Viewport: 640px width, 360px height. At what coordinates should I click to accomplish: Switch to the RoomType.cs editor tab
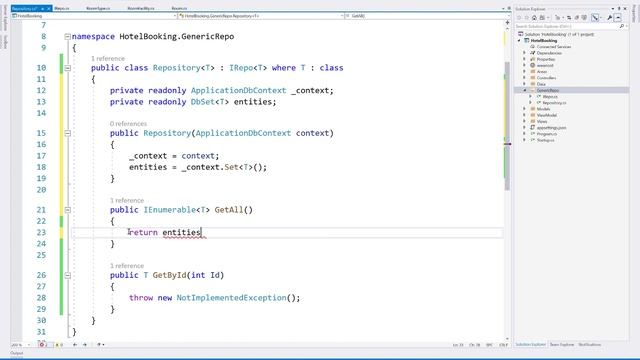click(x=98, y=8)
